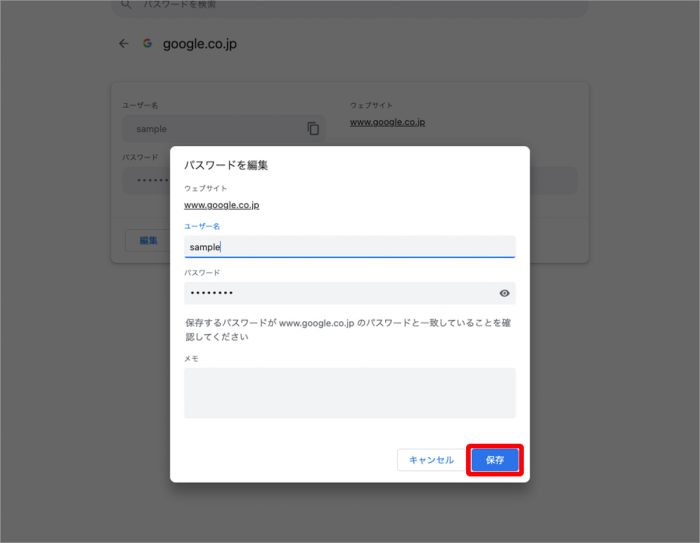Click the back arrow beside google.co.jp
The height and width of the screenshot is (543, 700).
pyautogui.click(x=123, y=44)
